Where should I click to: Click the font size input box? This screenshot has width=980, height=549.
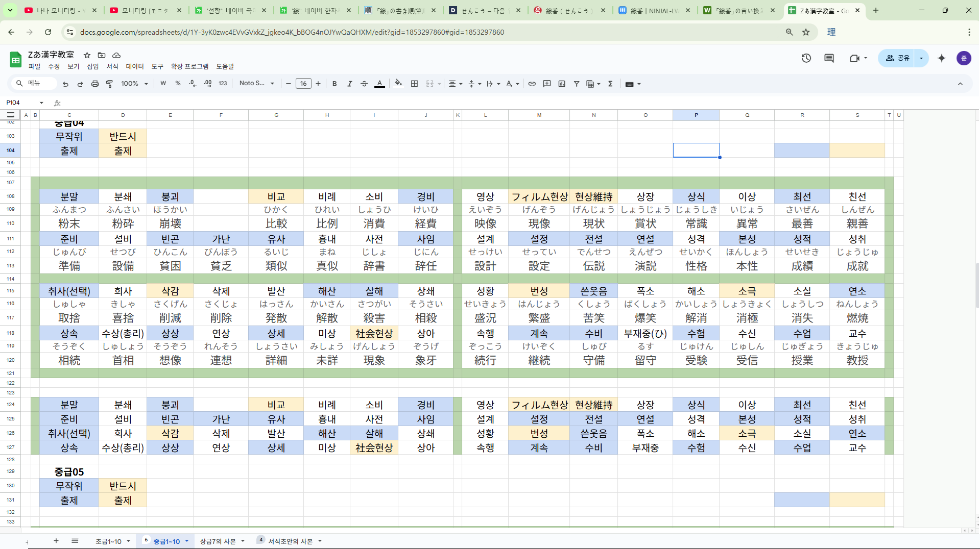point(303,84)
